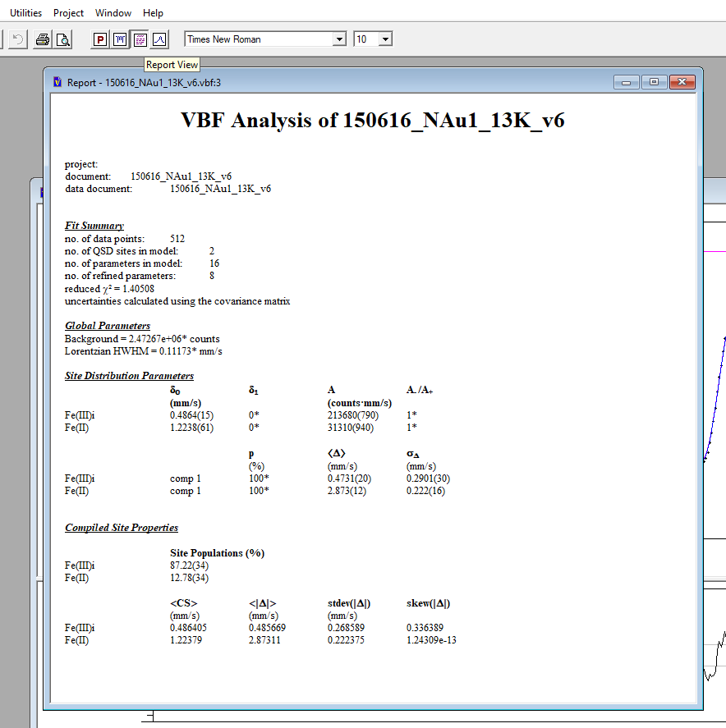Click the <CS> value 1.22379
This screenshot has width=726, height=728.
[x=186, y=640]
